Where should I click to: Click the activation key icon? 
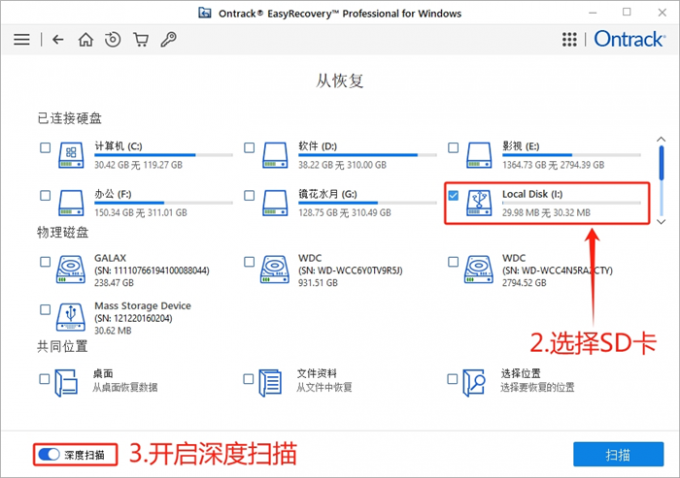pyautogui.click(x=168, y=39)
